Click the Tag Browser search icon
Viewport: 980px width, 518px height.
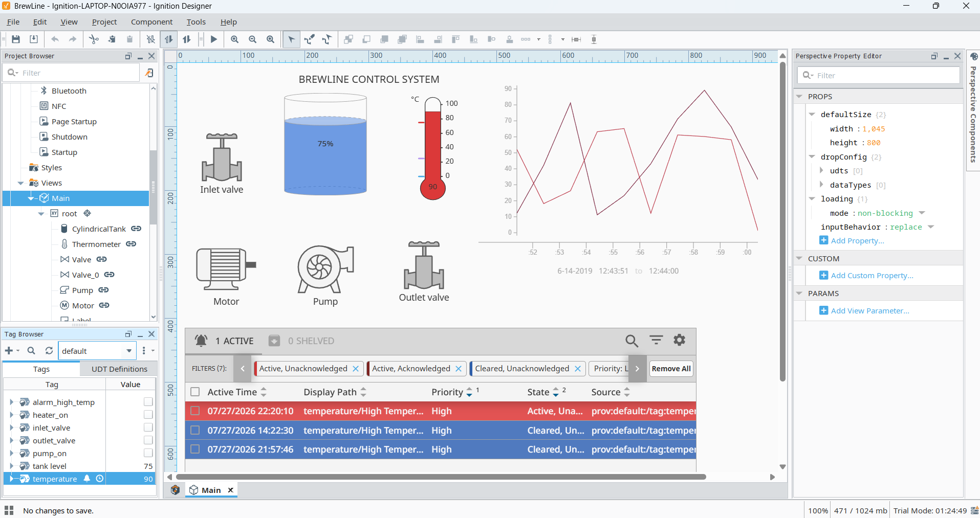click(x=31, y=351)
